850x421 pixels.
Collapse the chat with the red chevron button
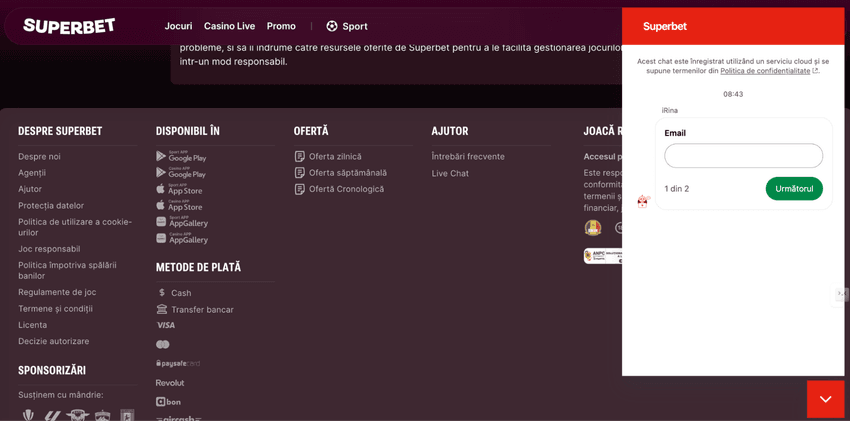(x=826, y=399)
